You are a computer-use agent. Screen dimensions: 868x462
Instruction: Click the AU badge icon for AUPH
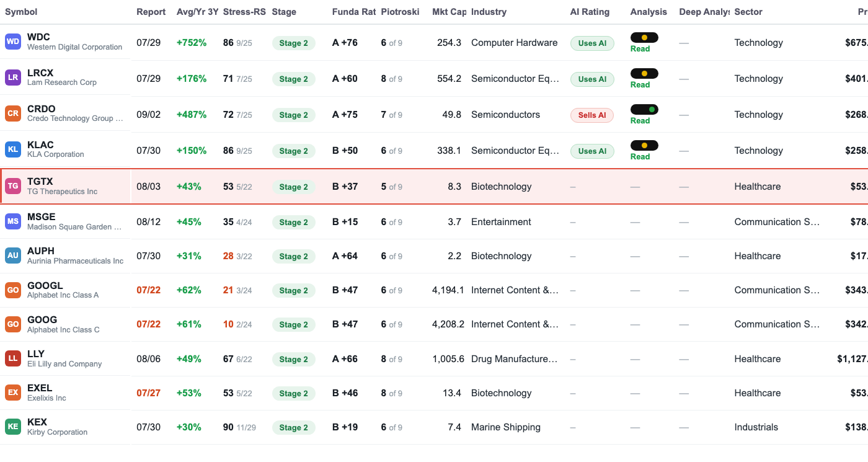[x=12, y=255]
